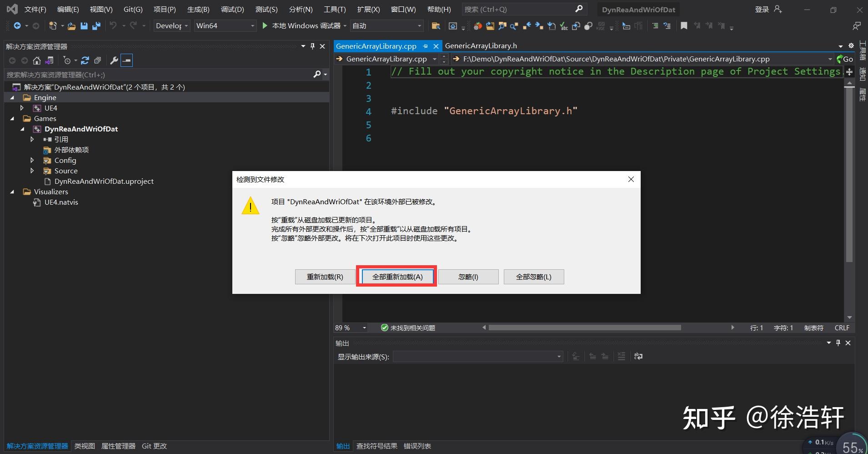Click the Live Share feedback icon

click(x=856, y=26)
